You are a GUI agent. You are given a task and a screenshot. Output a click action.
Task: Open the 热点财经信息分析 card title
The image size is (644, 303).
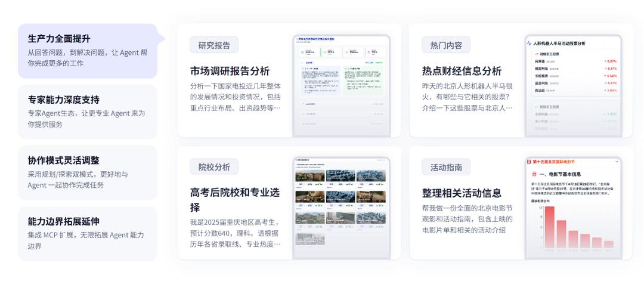(x=462, y=71)
